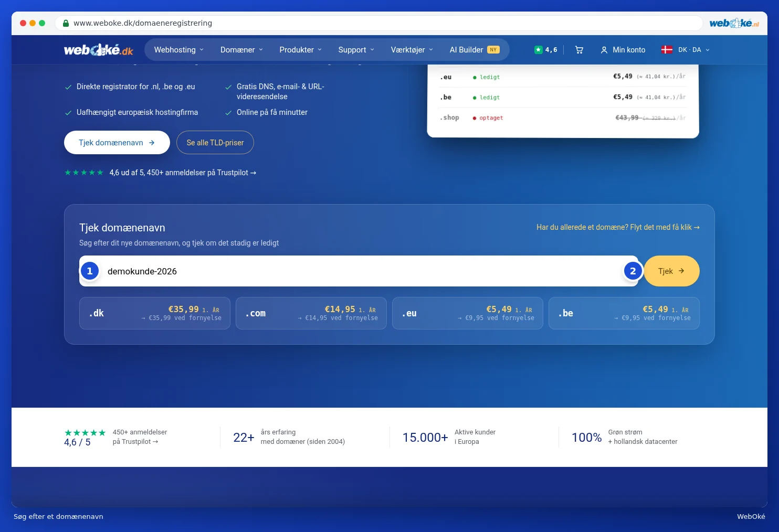Viewport: 779px width, 532px height.
Task: Click the Min konto user icon
Action: click(x=604, y=50)
